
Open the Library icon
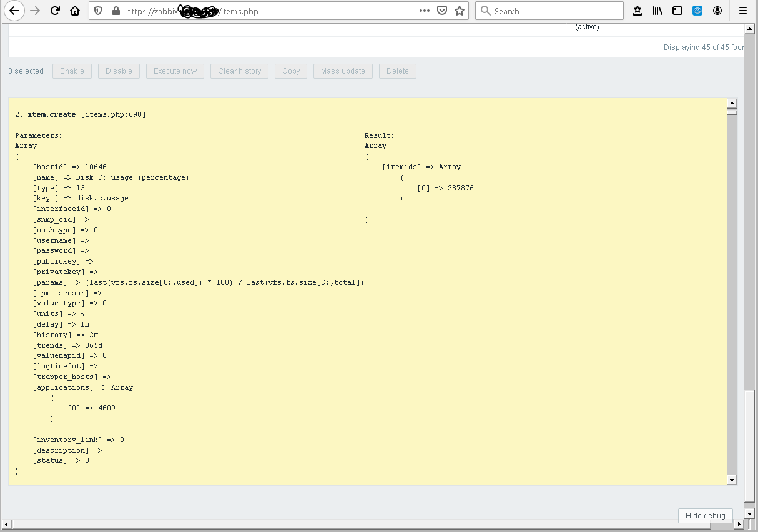[657, 11]
